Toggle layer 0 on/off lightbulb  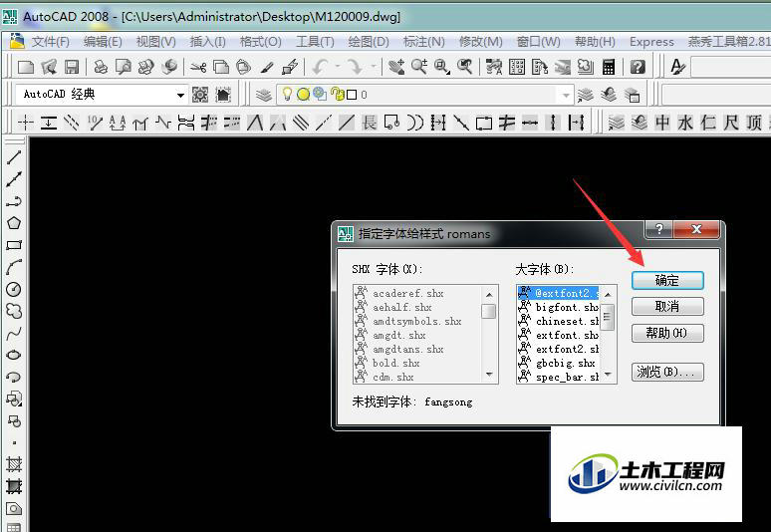point(287,94)
